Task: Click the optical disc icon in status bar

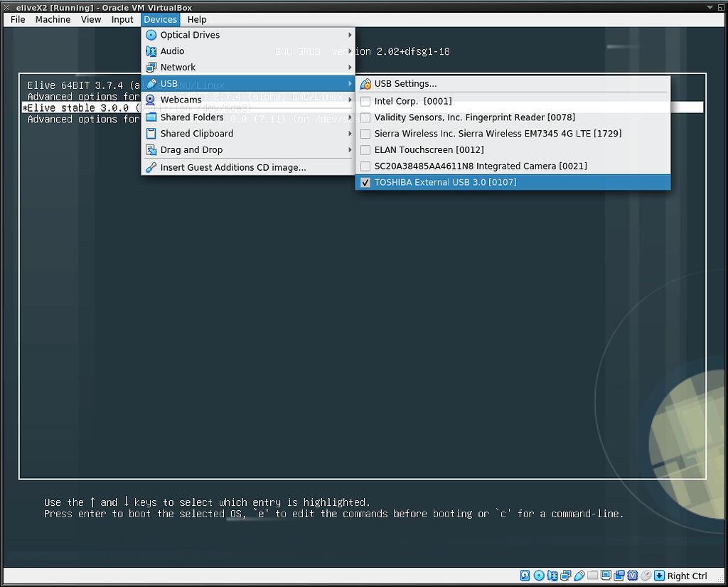Action: 538,576
